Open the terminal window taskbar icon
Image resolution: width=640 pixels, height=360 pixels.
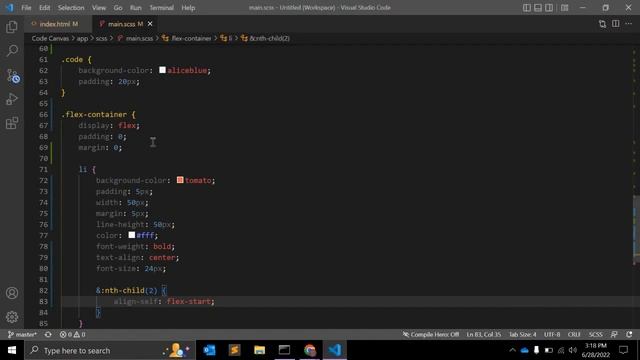(284, 350)
